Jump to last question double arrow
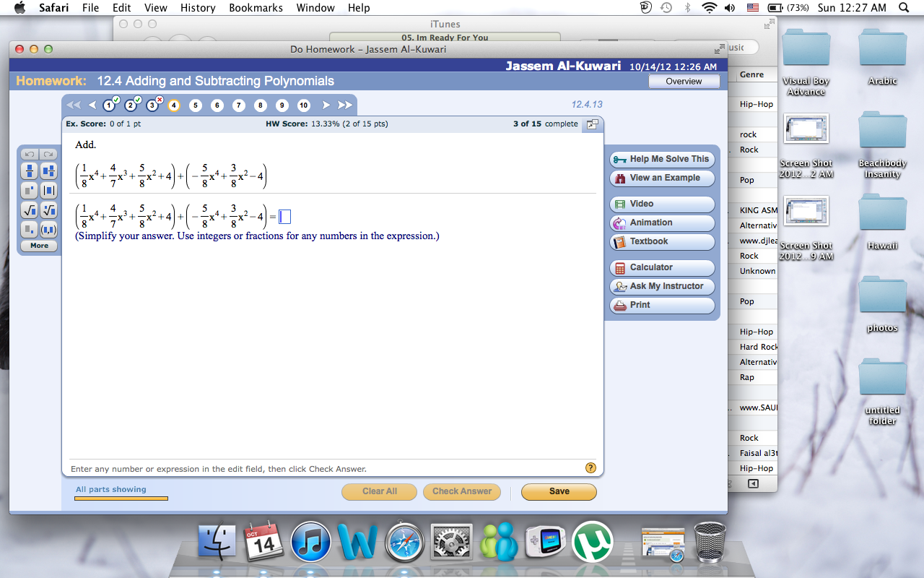The height and width of the screenshot is (578, 924). 345,105
